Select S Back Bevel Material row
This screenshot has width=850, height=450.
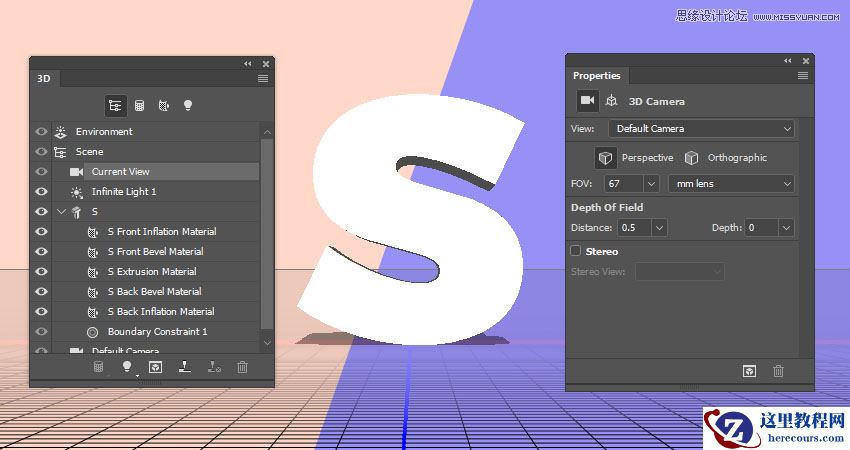pos(156,292)
